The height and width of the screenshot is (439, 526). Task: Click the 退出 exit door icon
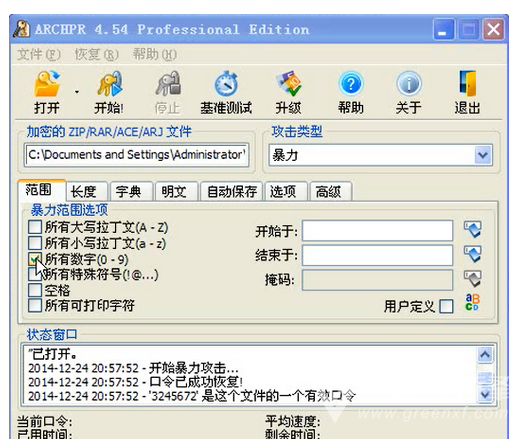click(x=468, y=84)
